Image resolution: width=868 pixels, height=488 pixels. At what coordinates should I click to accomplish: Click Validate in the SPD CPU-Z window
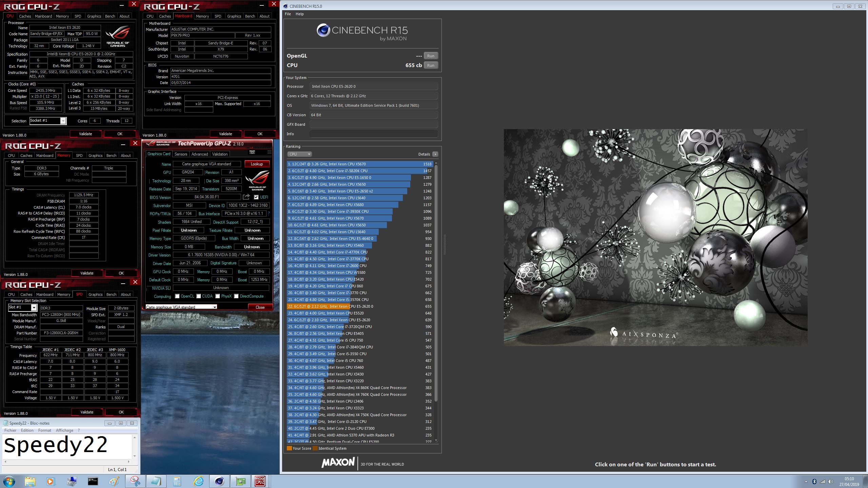tap(87, 412)
